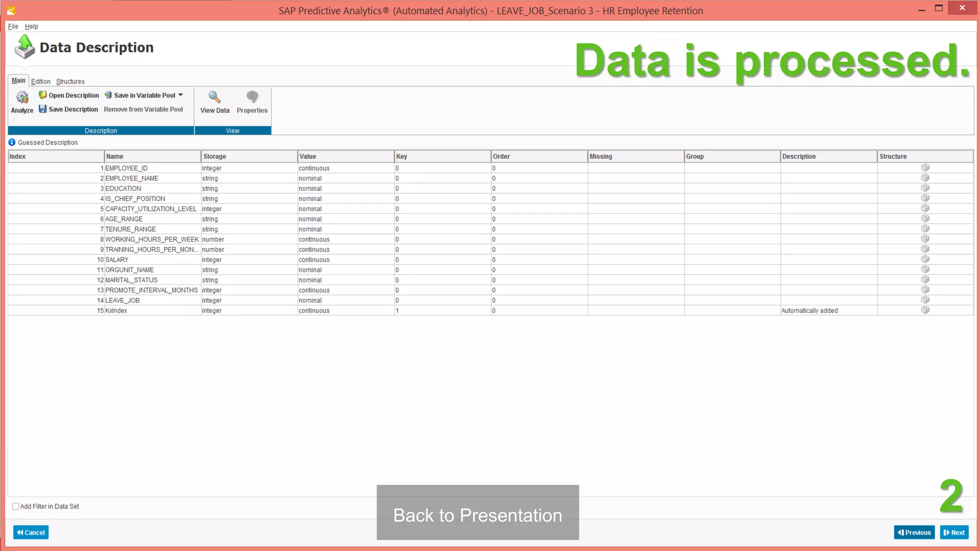Image resolution: width=980 pixels, height=551 pixels.
Task: Click the Previous button
Action: (914, 532)
